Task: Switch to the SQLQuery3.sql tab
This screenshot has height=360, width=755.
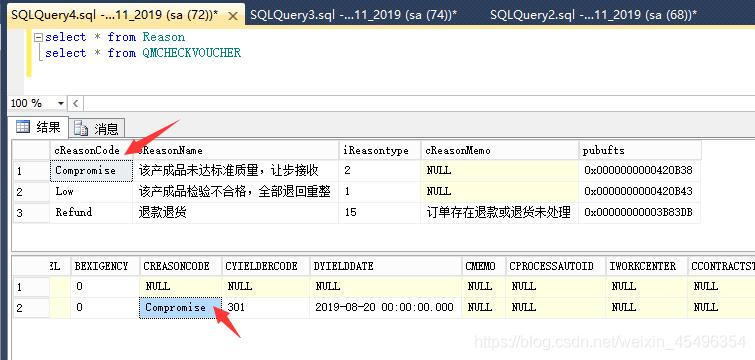Action: (353, 15)
